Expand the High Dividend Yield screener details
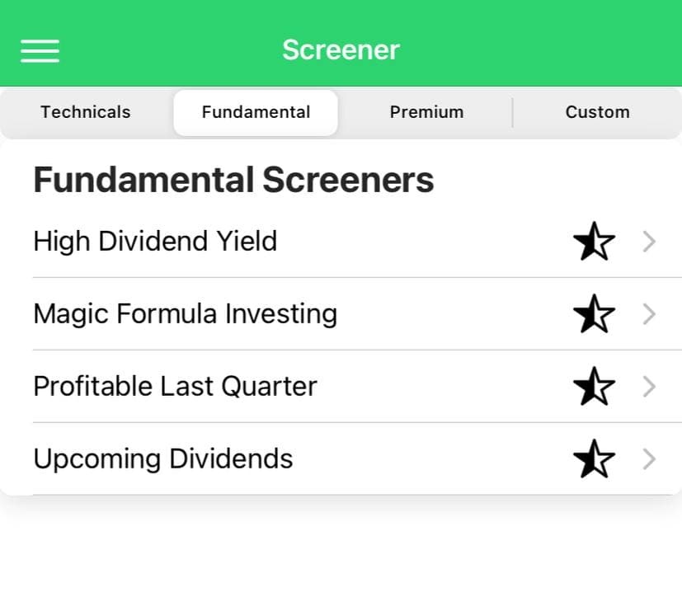Screen dimensions: 682x616 649,241
